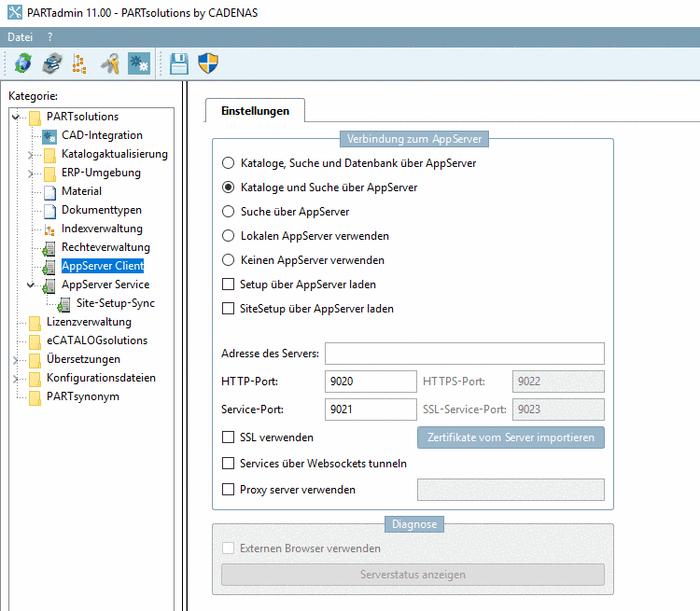Click the AppServer Client server icon
Image resolution: width=700 pixels, height=611 pixels.
click(49, 268)
